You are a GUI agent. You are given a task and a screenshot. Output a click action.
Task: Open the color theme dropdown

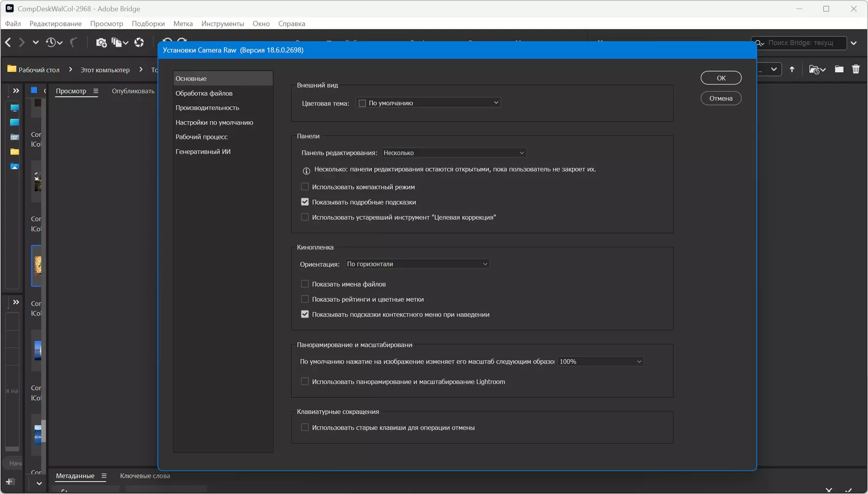428,103
